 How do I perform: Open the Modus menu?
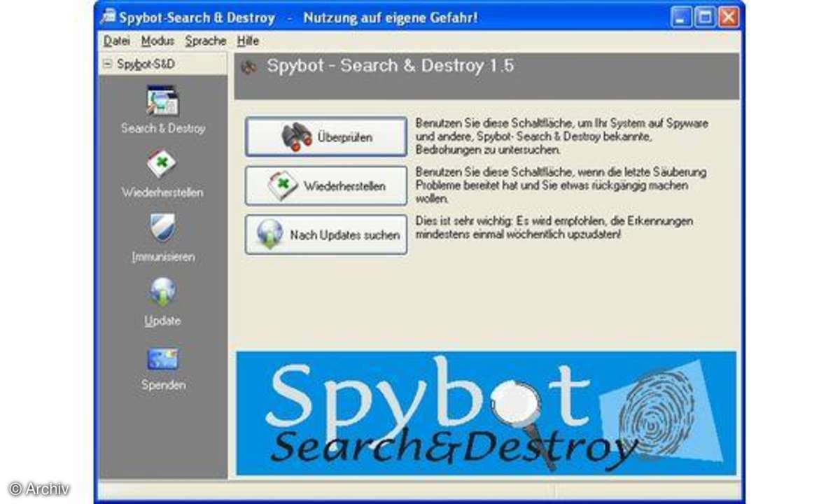click(157, 41)
